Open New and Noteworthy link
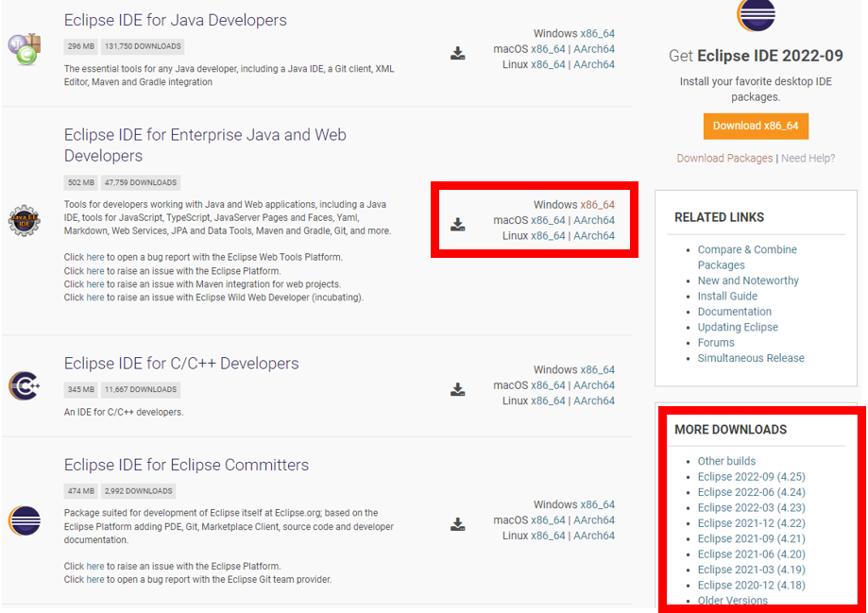The width and height of the screenshot is (868, 613). (x=748, y=281)
